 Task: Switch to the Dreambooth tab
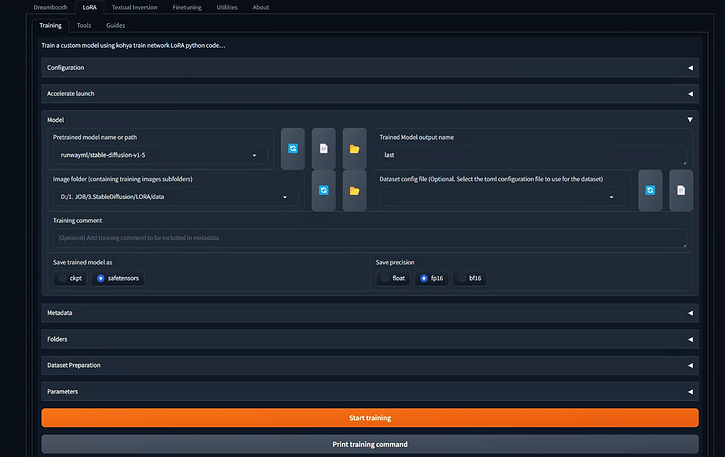click(x=50, y=7)
